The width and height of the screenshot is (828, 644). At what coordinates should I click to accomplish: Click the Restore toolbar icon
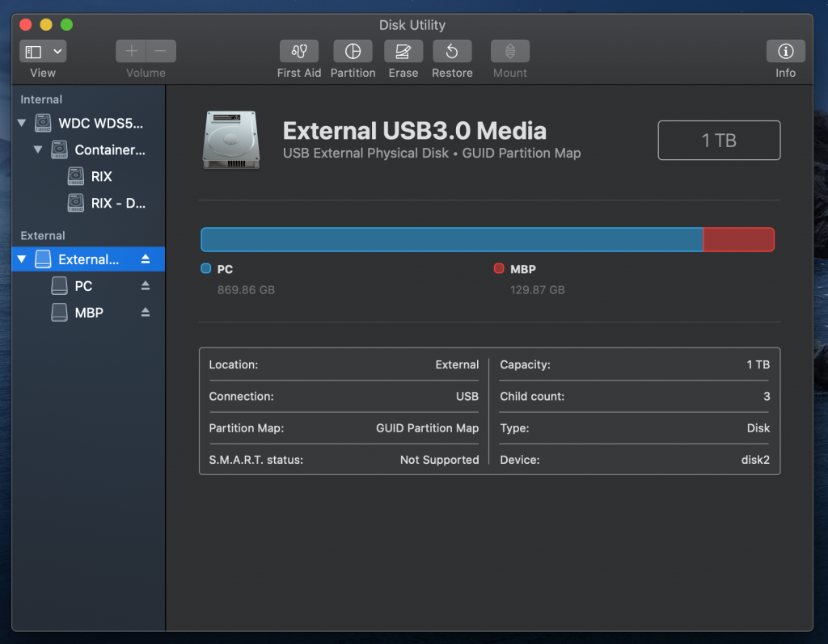[x=452, y=52]
